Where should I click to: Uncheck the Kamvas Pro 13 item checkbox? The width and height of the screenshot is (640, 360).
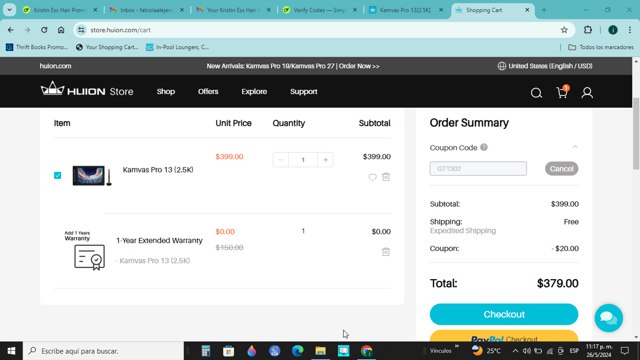58,176
